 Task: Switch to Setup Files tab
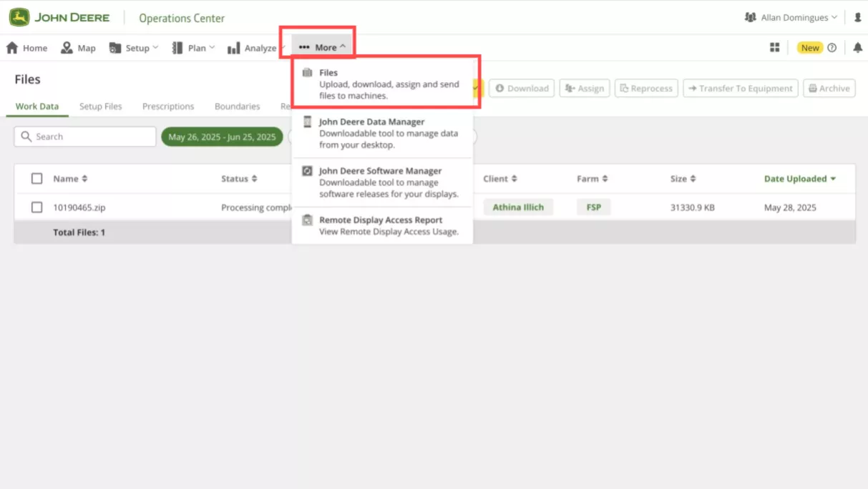pyautogui.click(x=101, y=107)
